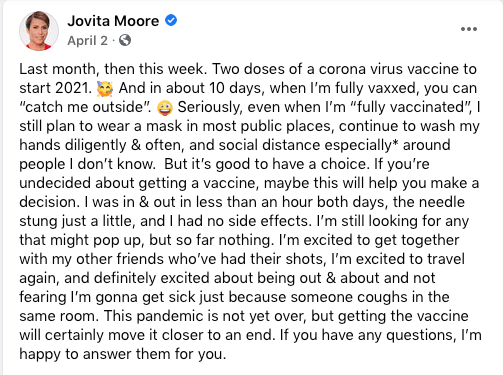Click the phrase "This pandemic is not yet over"

(x=205, y=316)
